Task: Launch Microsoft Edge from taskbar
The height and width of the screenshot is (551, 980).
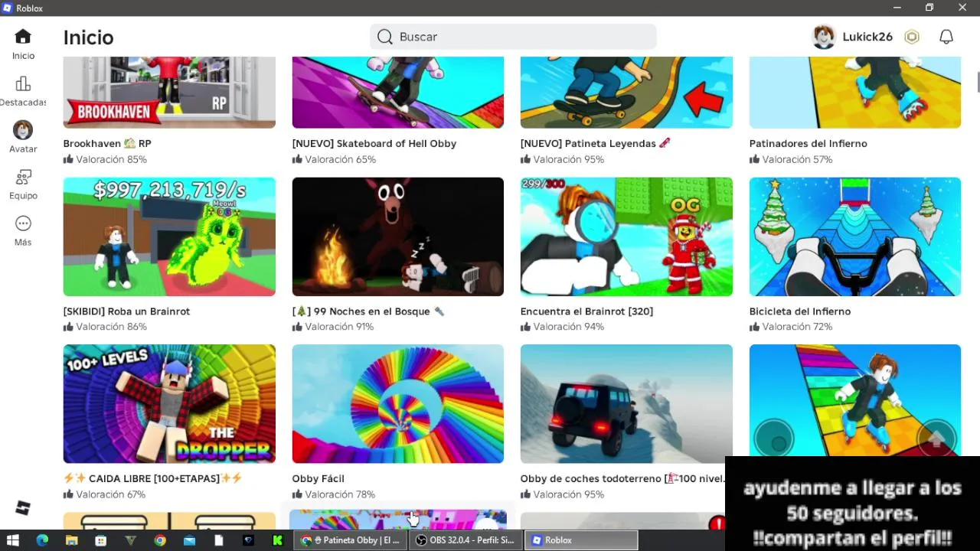Action: pyautogui.click(x=42, y=540)
